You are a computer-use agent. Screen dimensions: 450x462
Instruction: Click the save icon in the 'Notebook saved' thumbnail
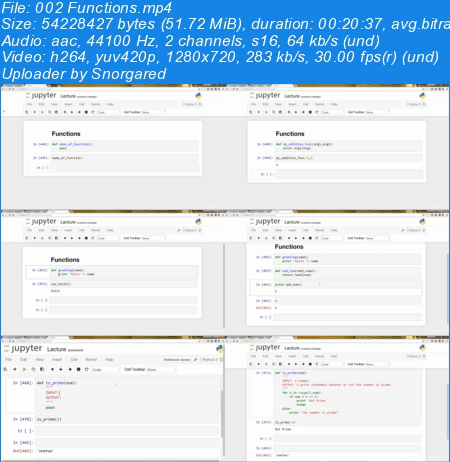tap(5, 369)
